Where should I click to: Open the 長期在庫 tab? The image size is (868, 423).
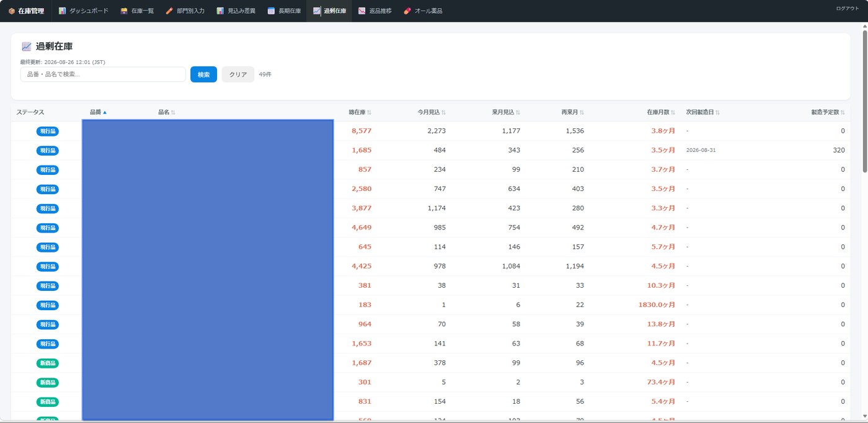284,11
